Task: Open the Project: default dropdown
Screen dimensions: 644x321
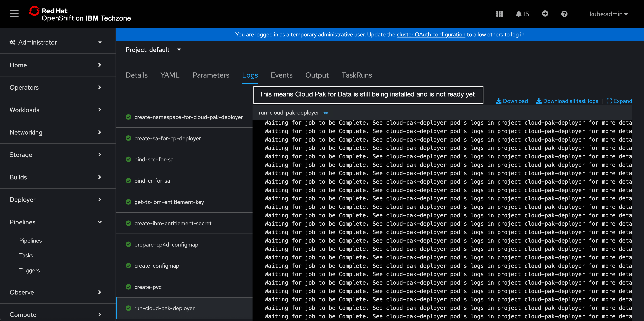Action: pos(153,50)
